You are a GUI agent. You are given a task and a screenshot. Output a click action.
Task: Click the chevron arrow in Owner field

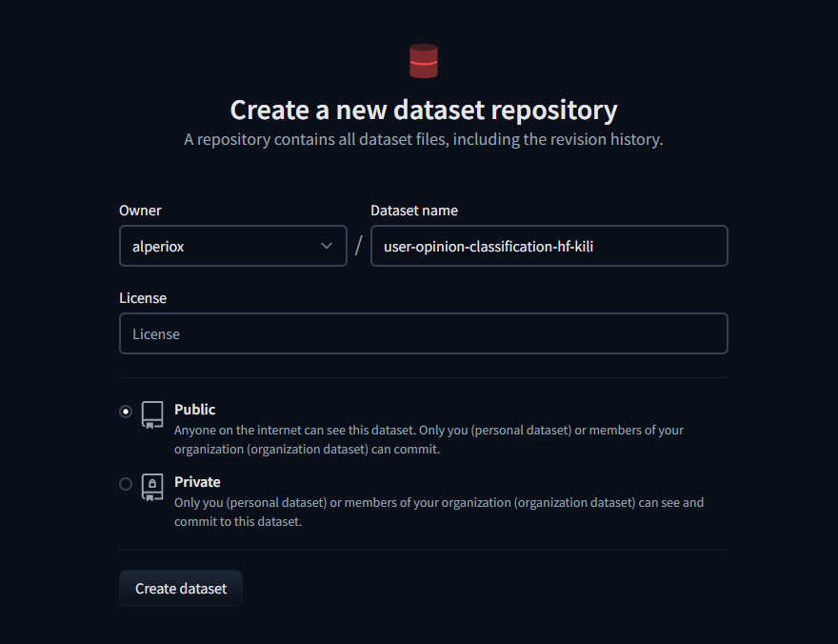[327, 246]
